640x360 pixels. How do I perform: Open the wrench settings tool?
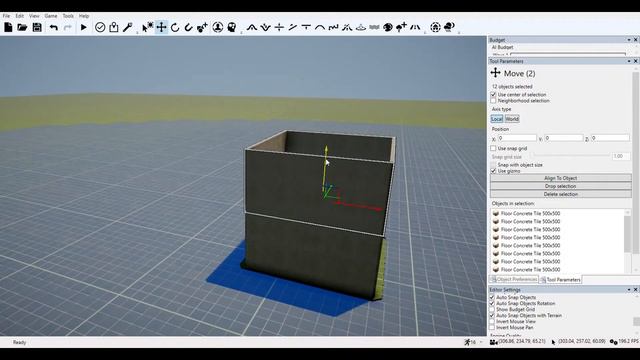127,27
